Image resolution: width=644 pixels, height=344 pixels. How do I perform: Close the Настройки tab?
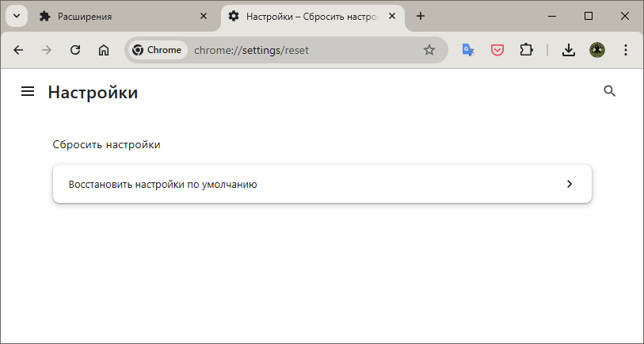tap(392, 17)
